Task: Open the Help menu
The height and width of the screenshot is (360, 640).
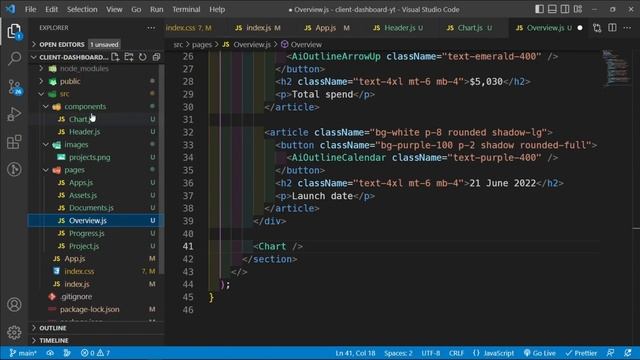Action: coord(217,9)
